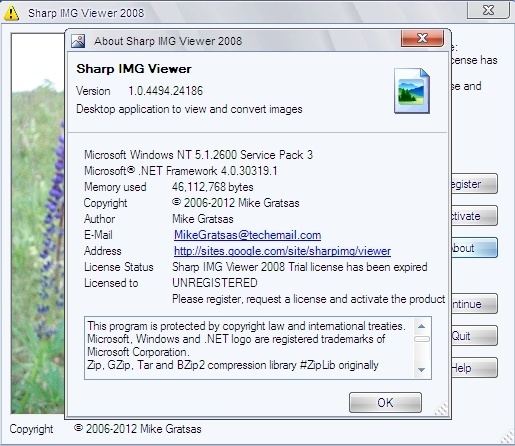Click the Sharp IMG Viewer picture file icon
This screenshot has height=446, width=515.
pos(412,91)
